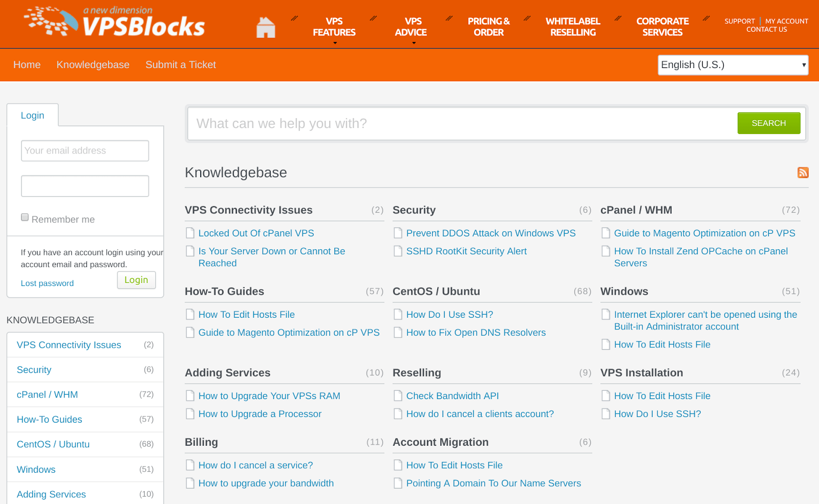Click document icon beside How to Upgrade a Processor
Screen dimensions: 819x504
pyautogui.click(x=190, y=414)
